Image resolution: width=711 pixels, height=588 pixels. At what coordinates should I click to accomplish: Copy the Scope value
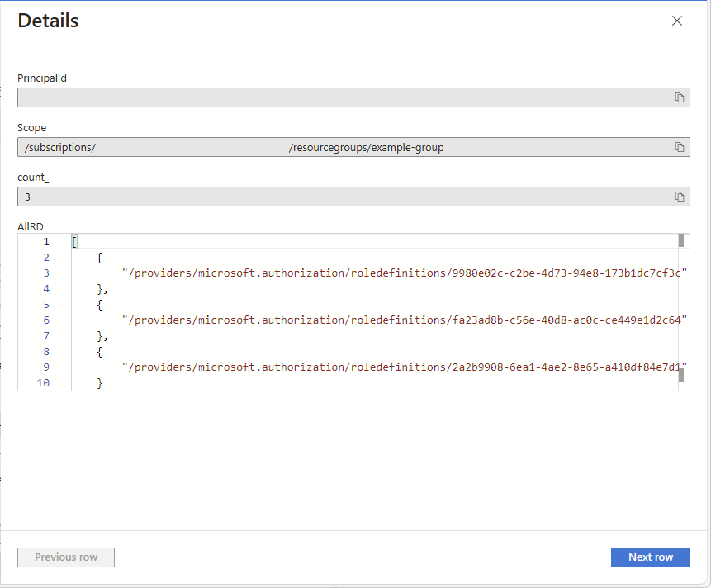tap(680, 147)
